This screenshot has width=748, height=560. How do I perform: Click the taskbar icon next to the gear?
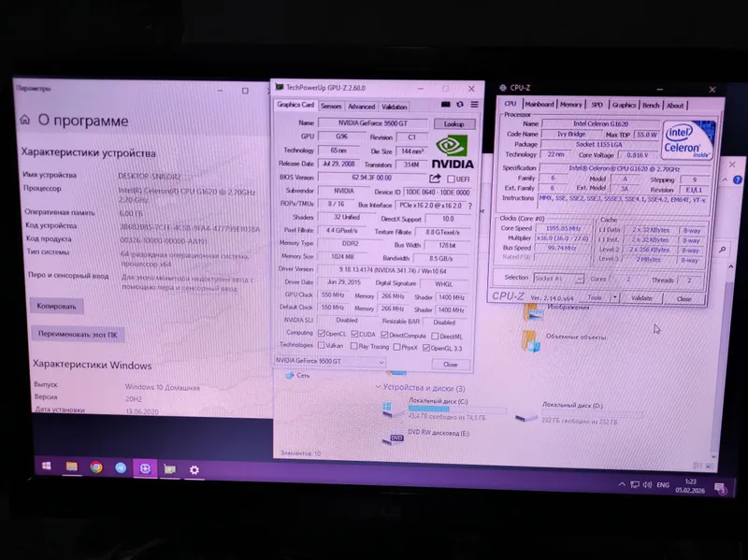click(x=170, y=469)
